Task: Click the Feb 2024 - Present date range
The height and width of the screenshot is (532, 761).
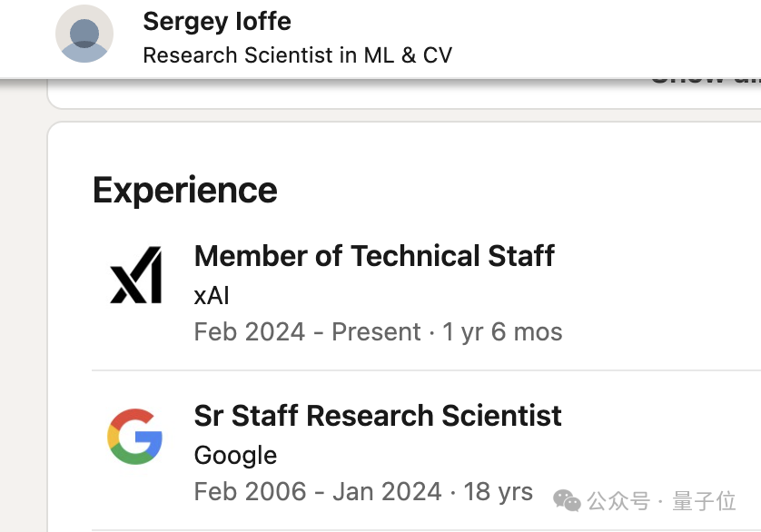Action: (x=308, y=332)
